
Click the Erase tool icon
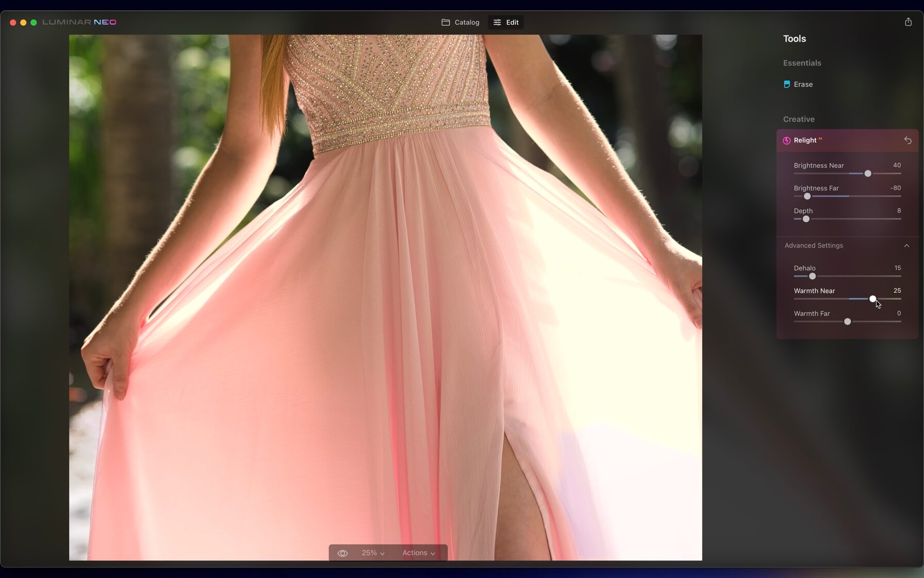[787, 85]
